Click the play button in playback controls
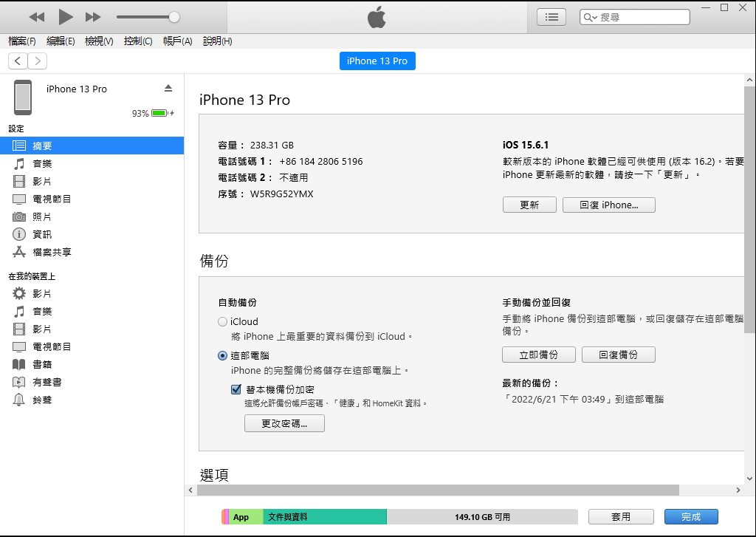 [66, 16]
